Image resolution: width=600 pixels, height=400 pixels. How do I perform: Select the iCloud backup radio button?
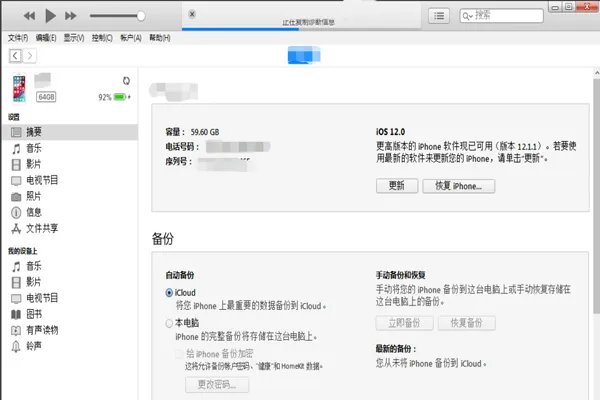pyautogui.click(x=169, y=293)
